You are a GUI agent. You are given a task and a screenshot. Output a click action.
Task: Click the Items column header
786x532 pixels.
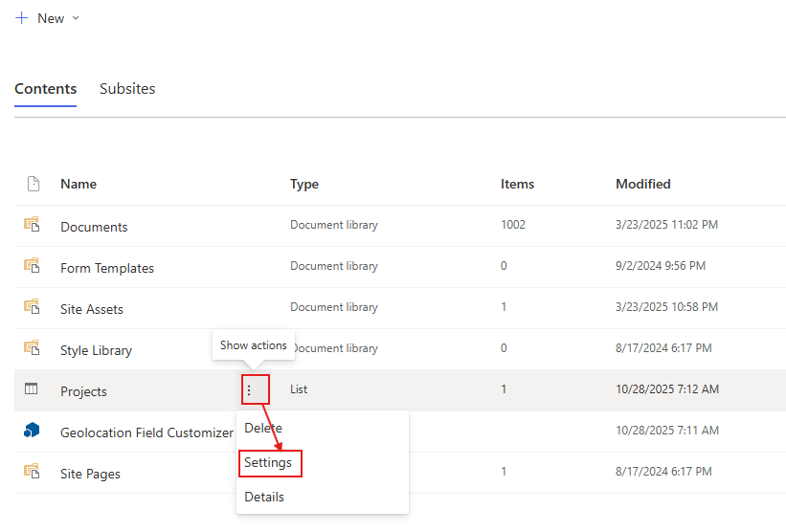[x=517, y=184]
